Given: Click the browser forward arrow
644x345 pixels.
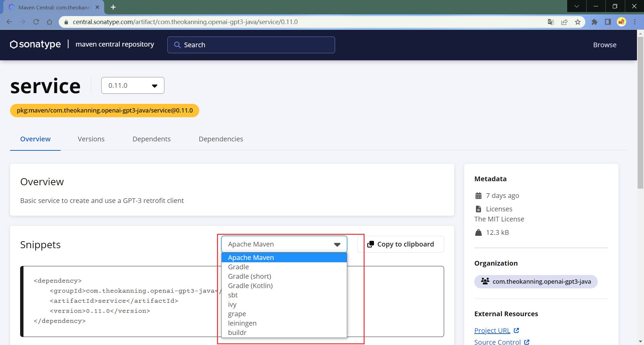Looking at the screenshot, I should point(23,22).
